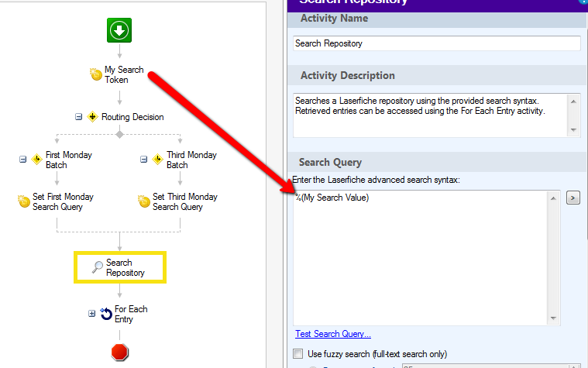The height and width of the screenshot is (368, 588).
Task: Select Set First Monday Search Query label
Action: (63, 201)
